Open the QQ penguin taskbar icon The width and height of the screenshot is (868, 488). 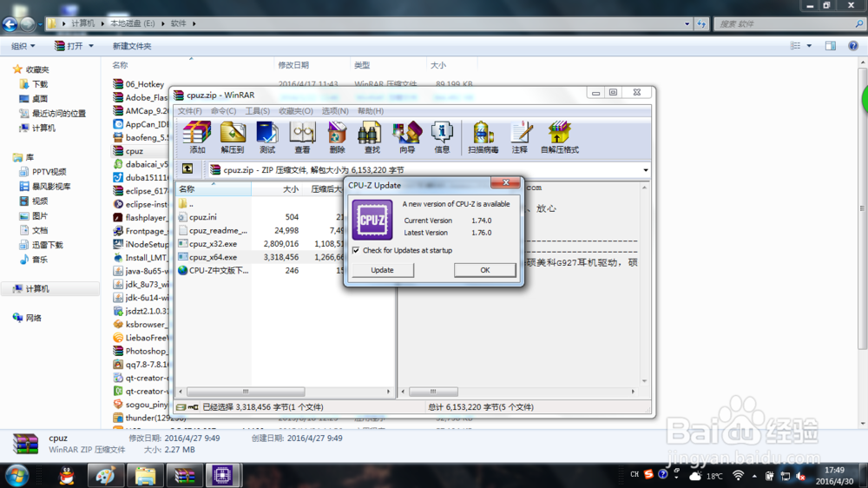[x=67, y=476]
